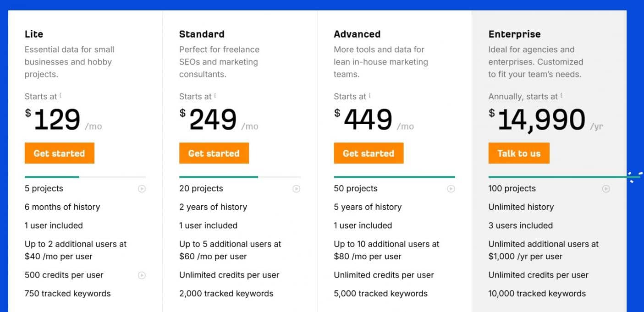Click the "Standard" plan heading
644x312 pixels.
pyautogui.click(x=202, y=34)
